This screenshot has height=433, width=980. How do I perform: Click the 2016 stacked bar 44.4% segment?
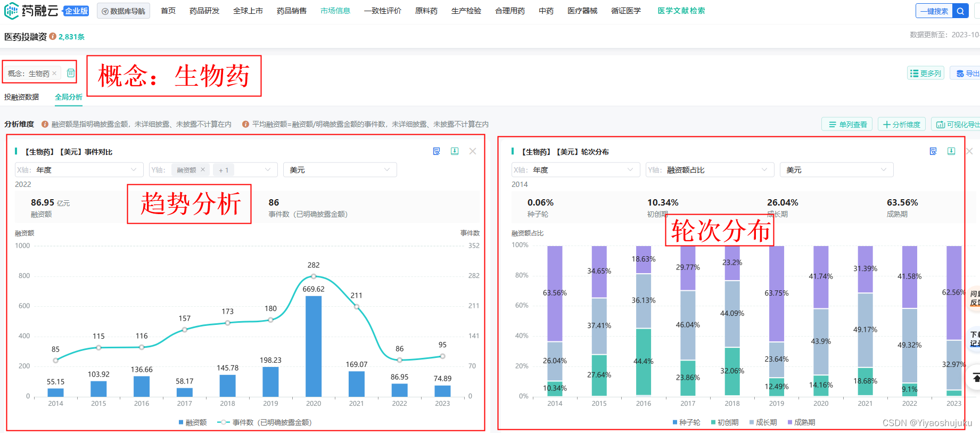[x=644, y=362]
